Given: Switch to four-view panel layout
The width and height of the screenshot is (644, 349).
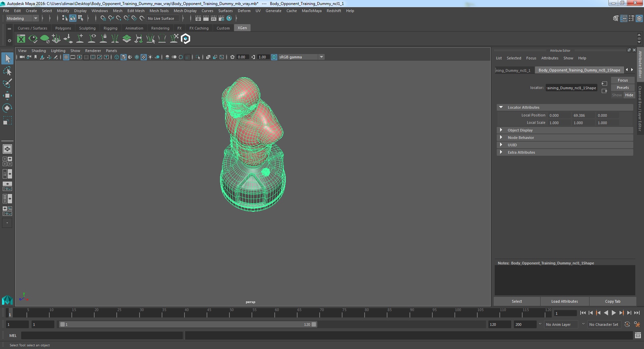Looking at the screenshot, I should pos(7,161).
